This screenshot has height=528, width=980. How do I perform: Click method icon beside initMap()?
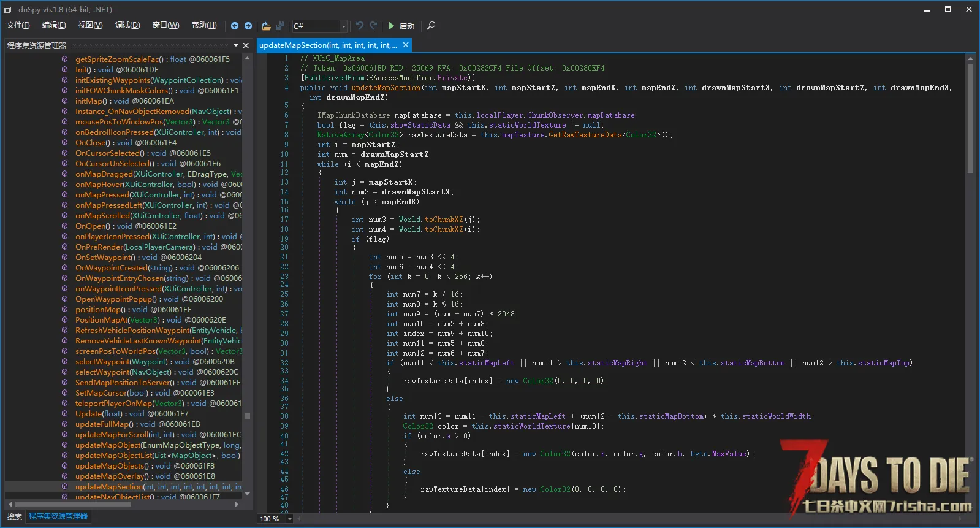[x=64, y=101]
